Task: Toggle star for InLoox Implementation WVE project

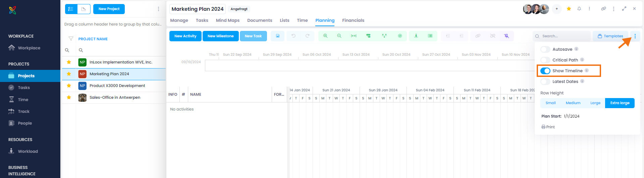Action: tap(69, 62)
